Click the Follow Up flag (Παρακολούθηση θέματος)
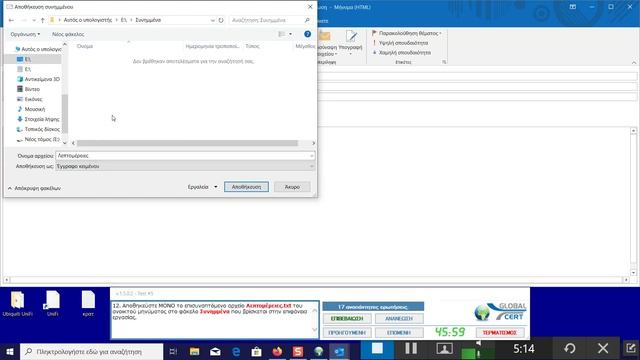This screenshot has height=360, width=640. (406, 33)
